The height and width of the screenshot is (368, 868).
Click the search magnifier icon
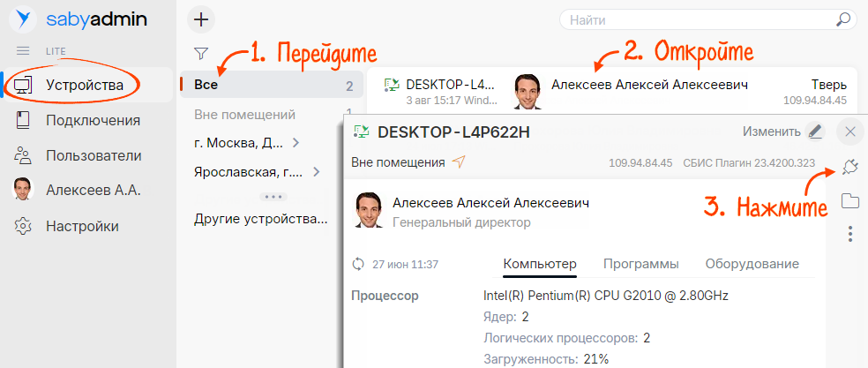(844, 19)
